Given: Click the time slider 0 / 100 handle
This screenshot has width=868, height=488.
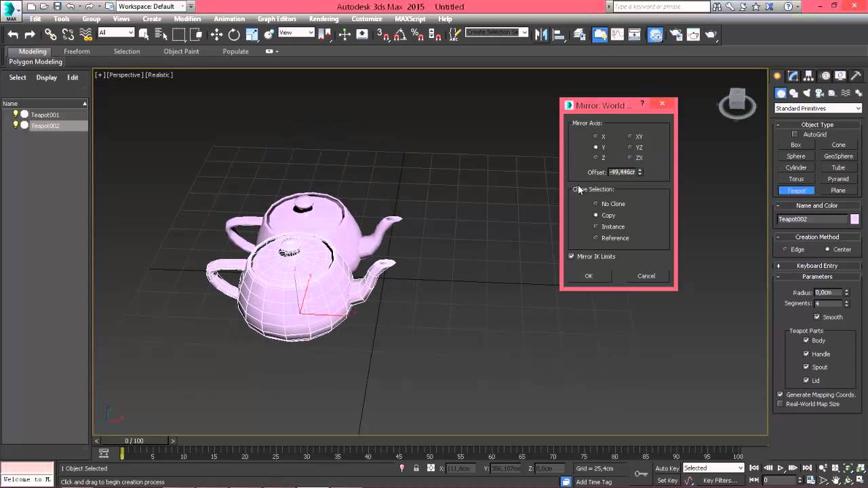Looking at the screenshot, I should coord(134,441).
